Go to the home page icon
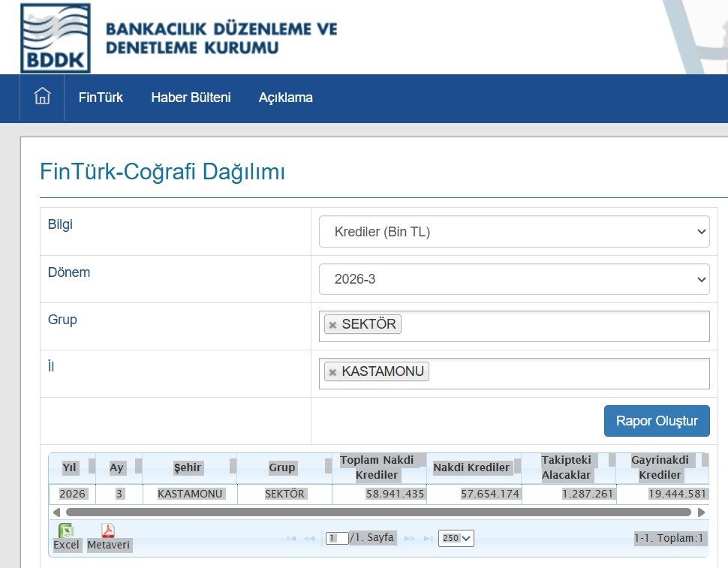This screenshot has height=568, width=728. point(42,96)
